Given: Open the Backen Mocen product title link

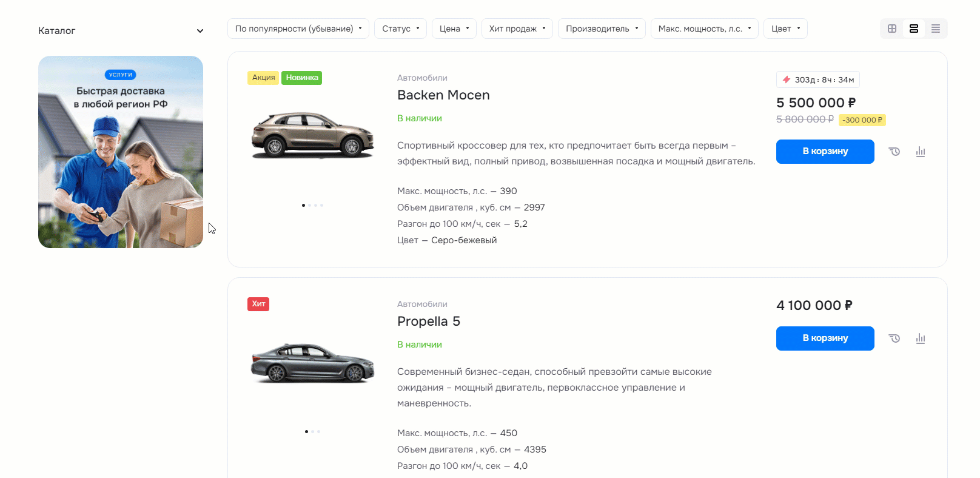Looking at the screenshot, I should click(443, 95).
